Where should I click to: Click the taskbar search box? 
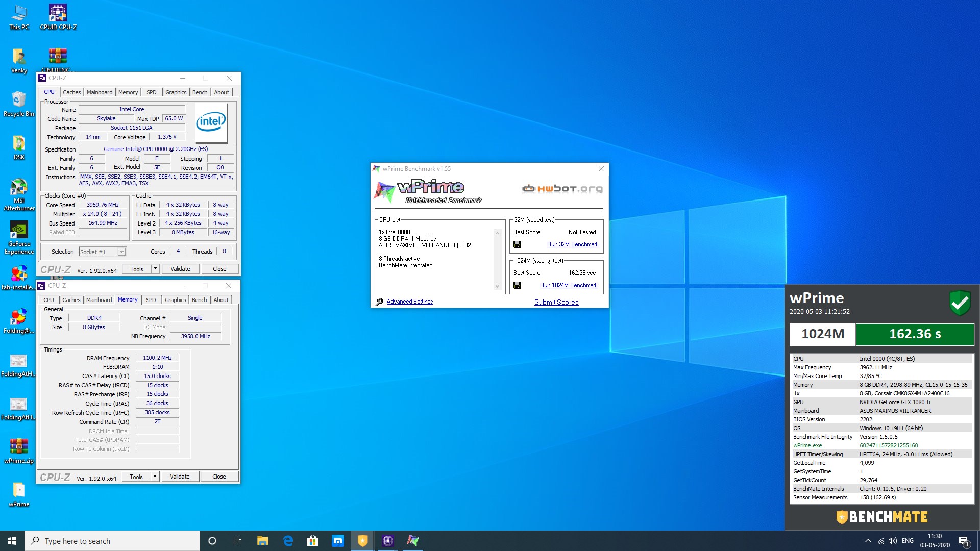coord(112,541)
